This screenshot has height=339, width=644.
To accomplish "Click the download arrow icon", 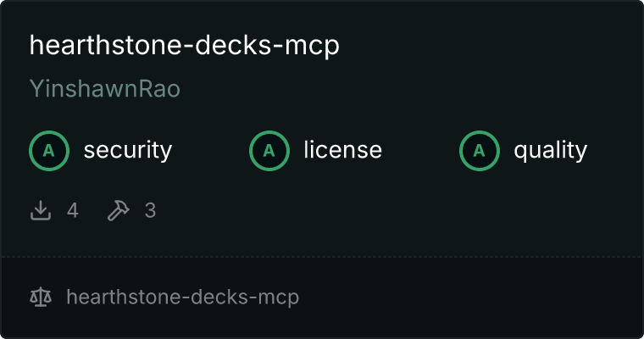I will [x=41, y=210].
